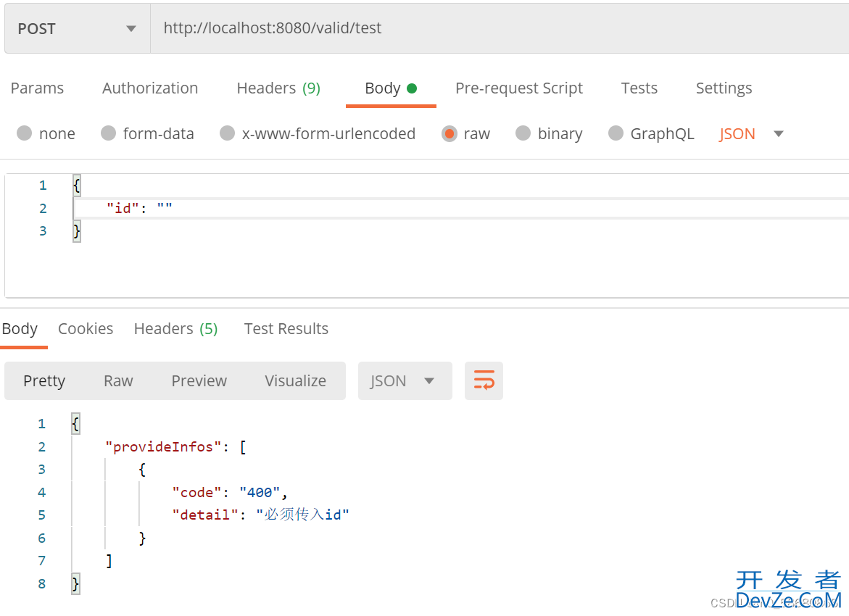
Task: Click the "detail" response line
Action: [260, 515]
